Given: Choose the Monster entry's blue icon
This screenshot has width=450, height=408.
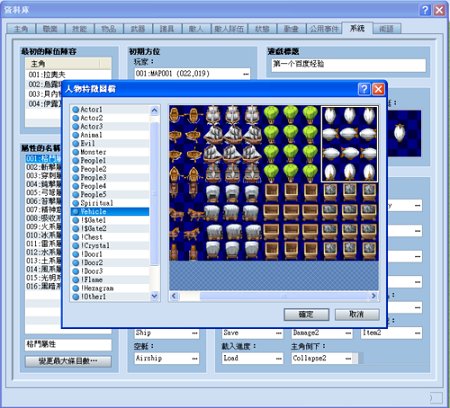Looking at the screenshot, I should [x=76, y=152].
